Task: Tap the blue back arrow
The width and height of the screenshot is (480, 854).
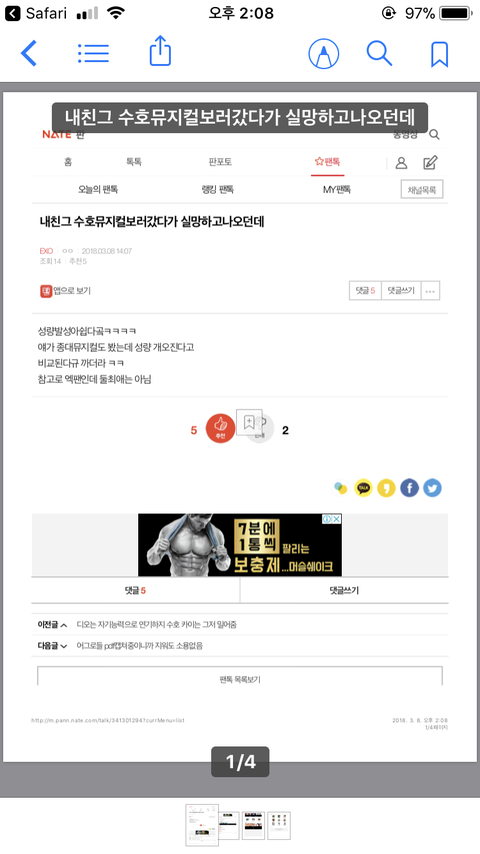Action: coord(28,53)
